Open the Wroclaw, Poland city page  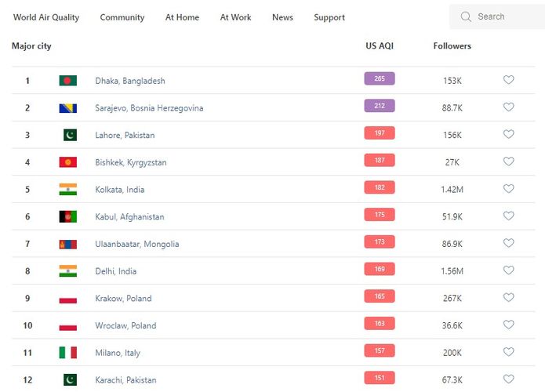tap(125, 325)
